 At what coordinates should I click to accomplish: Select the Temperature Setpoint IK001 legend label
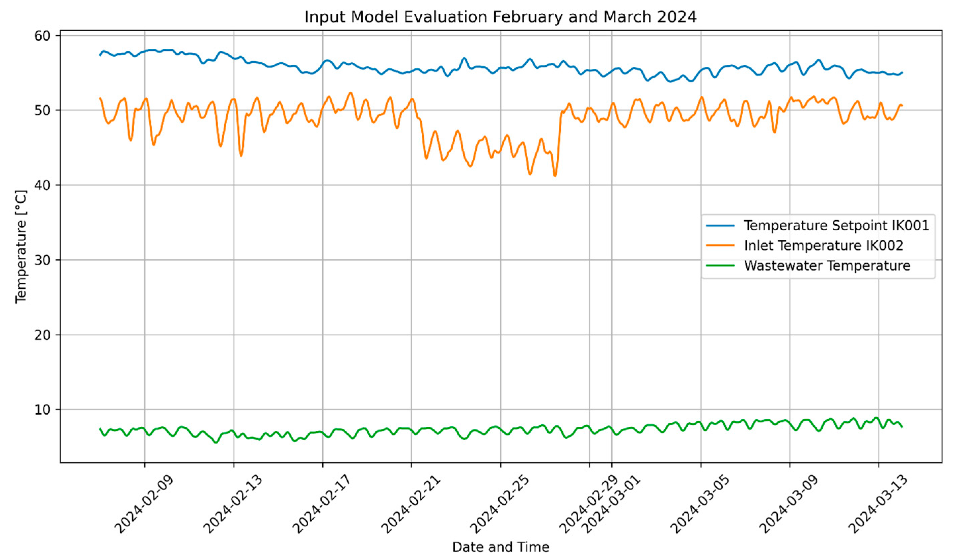click(836, 226)
